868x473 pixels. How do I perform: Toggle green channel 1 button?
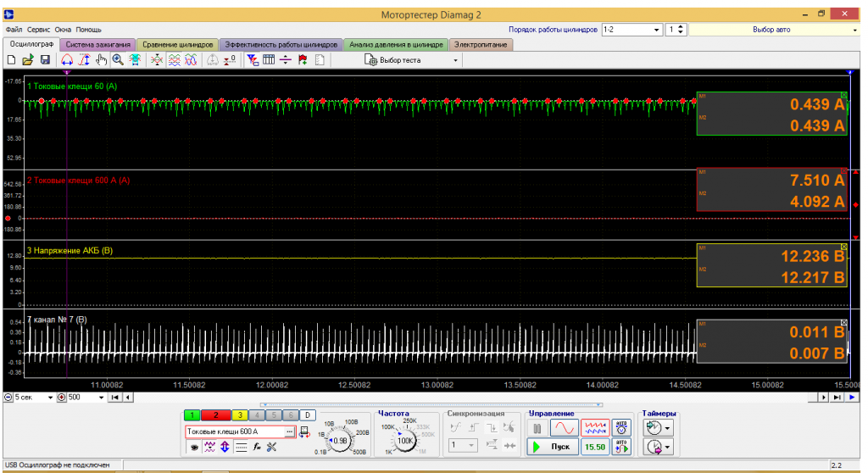[192, 415]
